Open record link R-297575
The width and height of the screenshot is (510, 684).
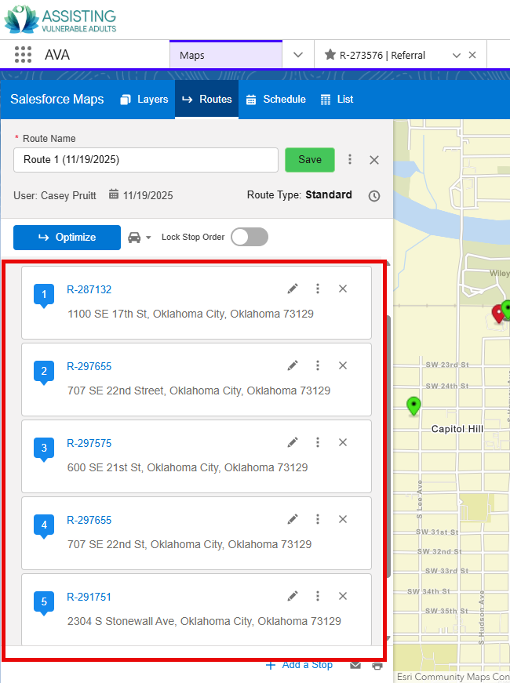point(89,443)
